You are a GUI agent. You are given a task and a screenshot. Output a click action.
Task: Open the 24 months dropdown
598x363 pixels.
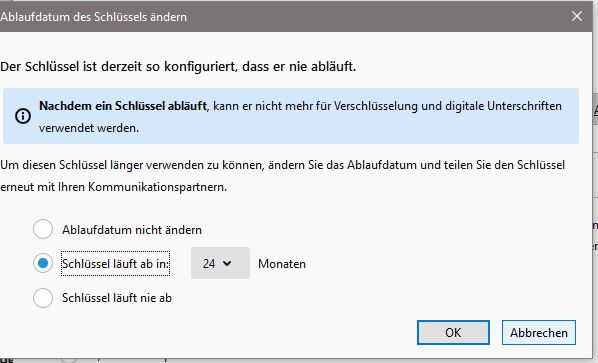coord(220,263)
